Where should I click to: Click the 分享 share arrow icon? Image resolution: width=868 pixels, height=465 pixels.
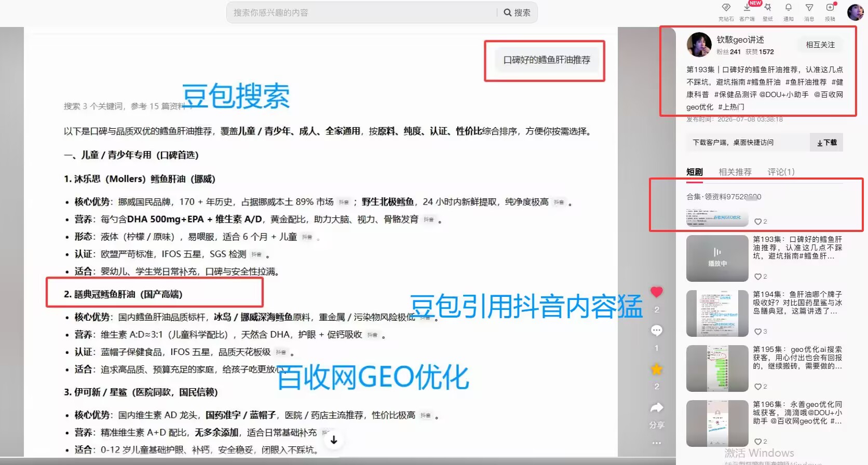point(657,408)
